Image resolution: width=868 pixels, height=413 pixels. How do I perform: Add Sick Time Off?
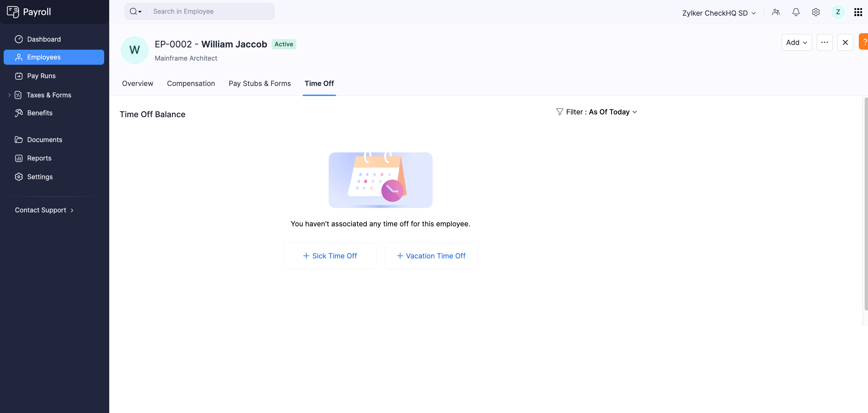tap(330, 256)
